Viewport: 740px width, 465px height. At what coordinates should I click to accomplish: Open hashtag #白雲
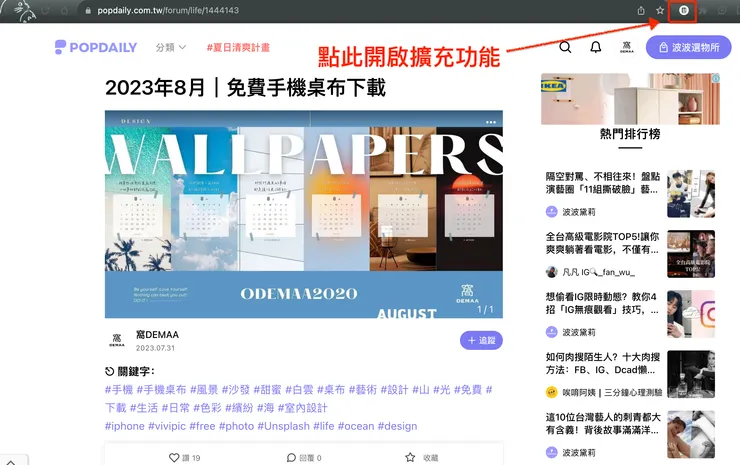coord(299,389)
